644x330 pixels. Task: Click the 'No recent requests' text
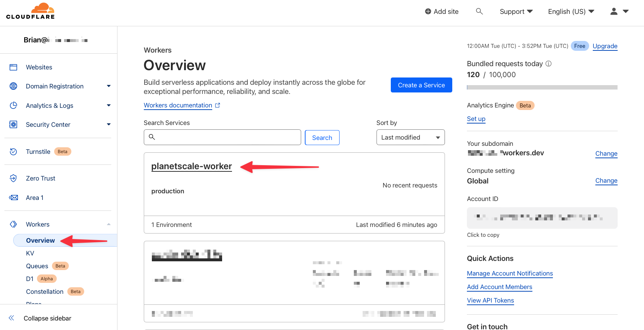click(x=410, y=185)
